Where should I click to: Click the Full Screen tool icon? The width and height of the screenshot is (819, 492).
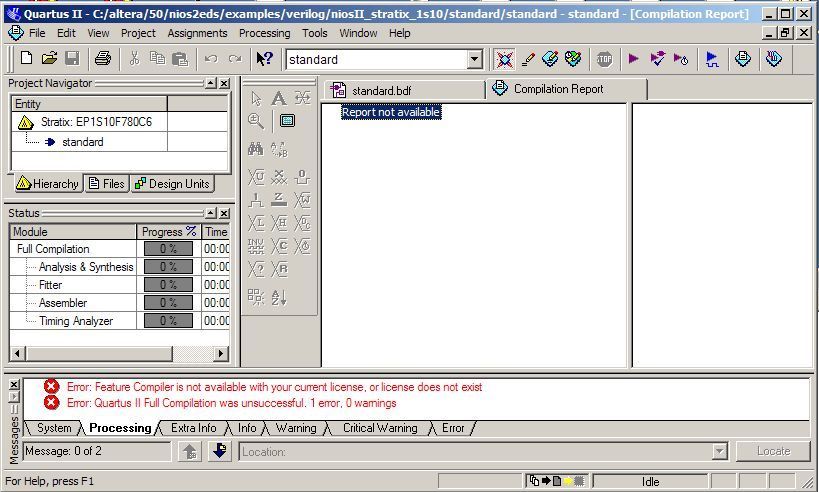pyautogui.click(x=287, y=121)
